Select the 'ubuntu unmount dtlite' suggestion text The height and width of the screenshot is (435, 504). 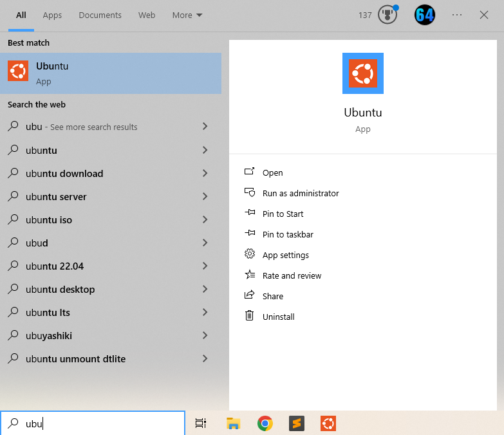pyautogui.click(x=75, y=359)
